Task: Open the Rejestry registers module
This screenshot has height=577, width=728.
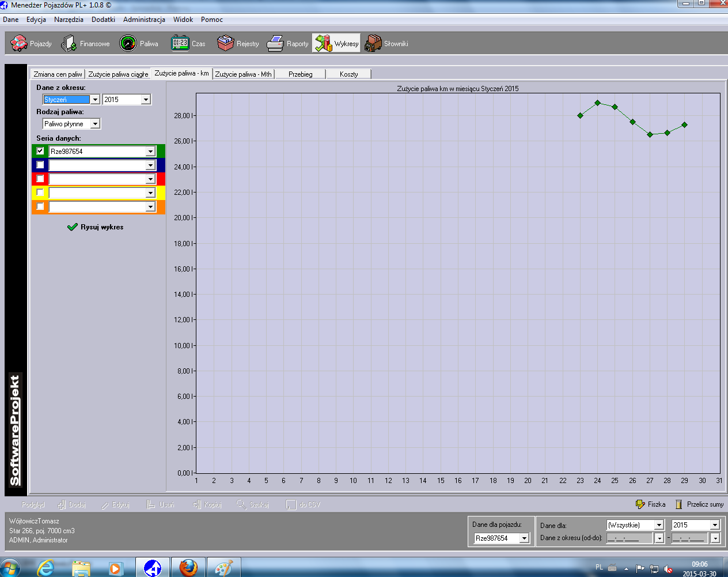Action: (238, 44)
